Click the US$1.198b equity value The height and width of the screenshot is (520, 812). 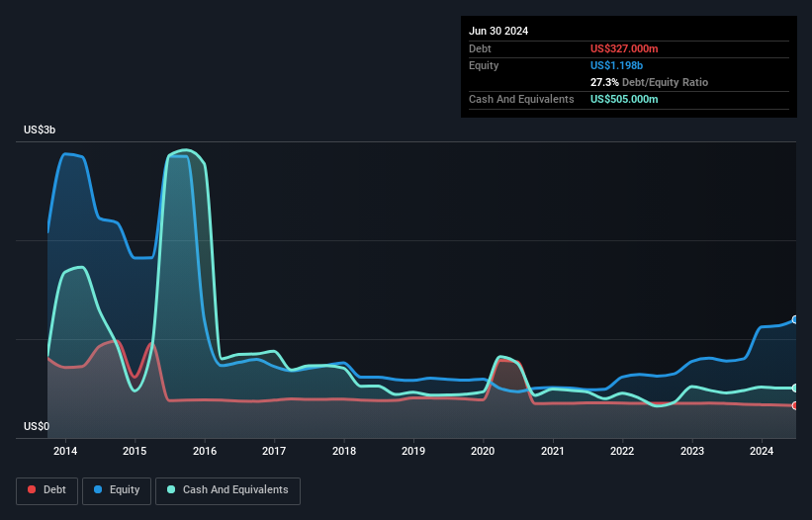tap(616, 65)
